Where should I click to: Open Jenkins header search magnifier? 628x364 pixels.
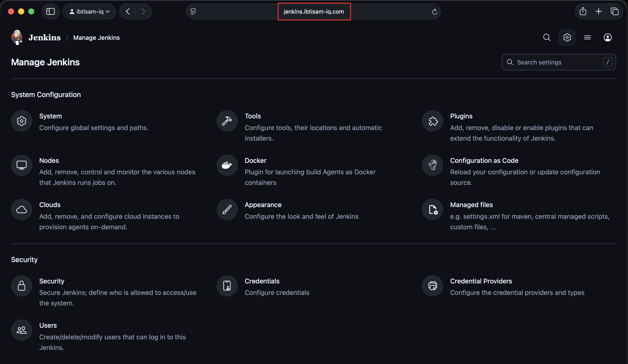click(x=547, y=38)
